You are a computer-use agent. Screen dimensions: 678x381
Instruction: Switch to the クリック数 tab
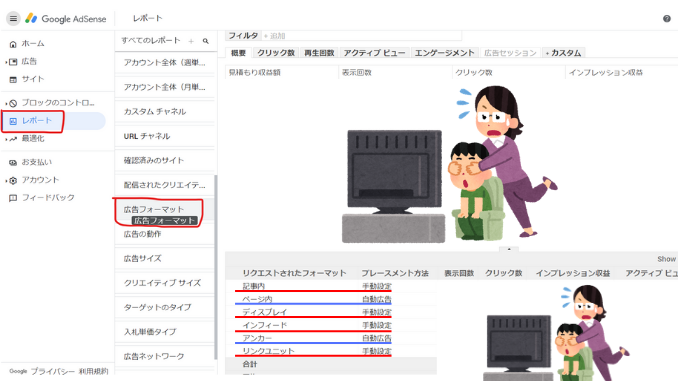pyautogui.click(x=276, y=53)
